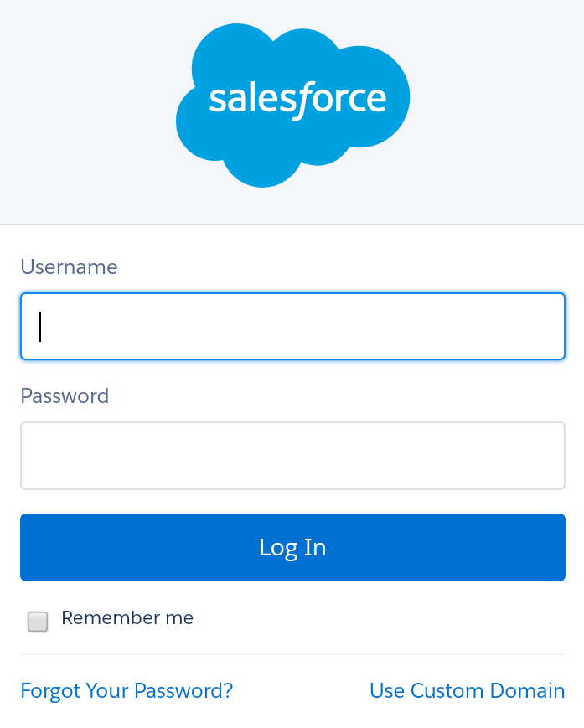Focus the Username input field

tap(292, 327)
